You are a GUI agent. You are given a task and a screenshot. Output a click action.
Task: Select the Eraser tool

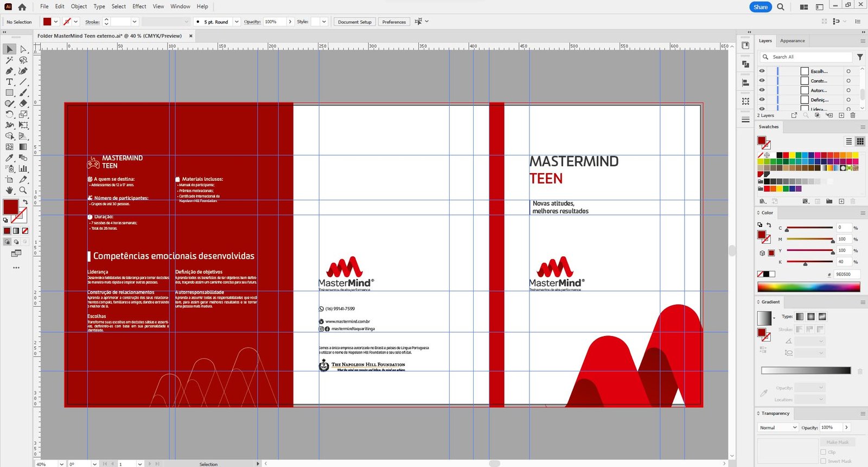23,103
